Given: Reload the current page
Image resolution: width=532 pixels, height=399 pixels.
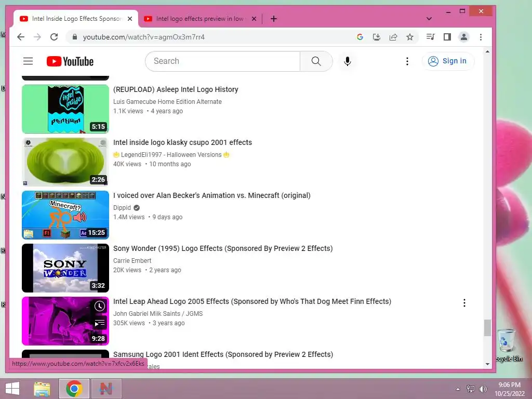Looking at the screenshot, I should pyautogui.click(x=54, y=37).
